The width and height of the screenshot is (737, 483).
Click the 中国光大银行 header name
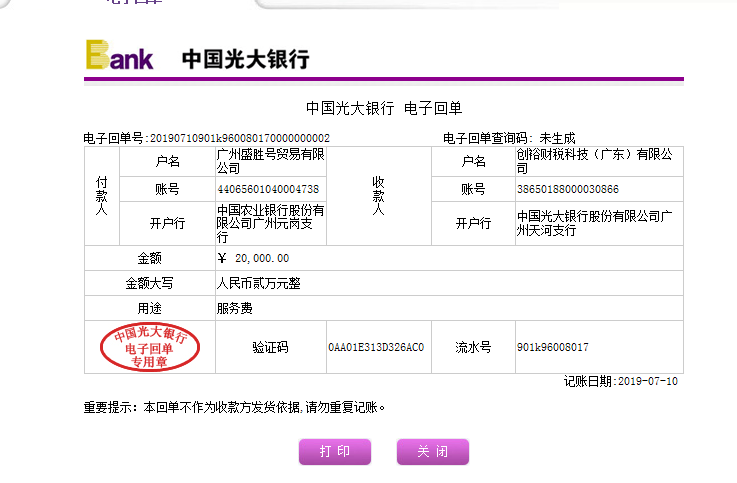(x=245, y=59)
